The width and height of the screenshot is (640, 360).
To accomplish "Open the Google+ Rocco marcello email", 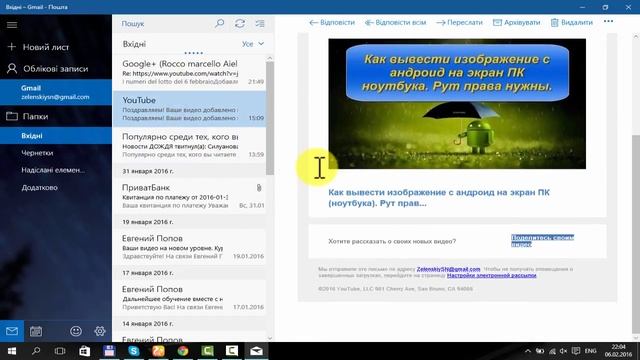I will (x=190, y=72).
